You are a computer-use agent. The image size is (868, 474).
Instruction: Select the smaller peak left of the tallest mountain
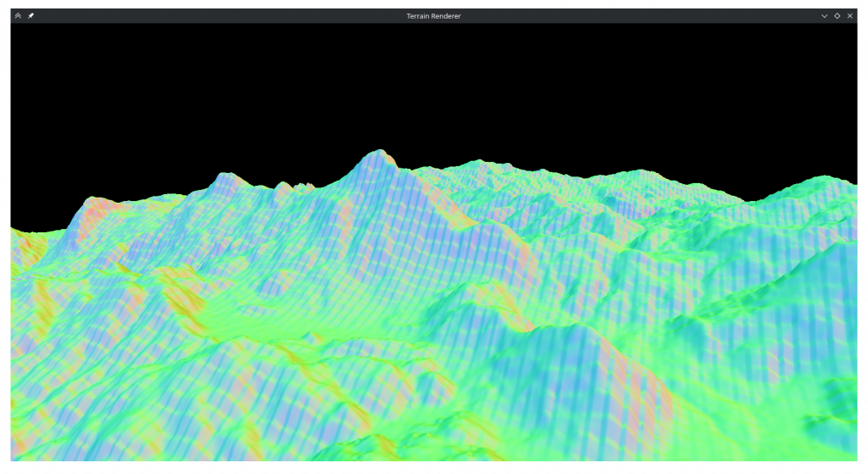coord(225,177)
